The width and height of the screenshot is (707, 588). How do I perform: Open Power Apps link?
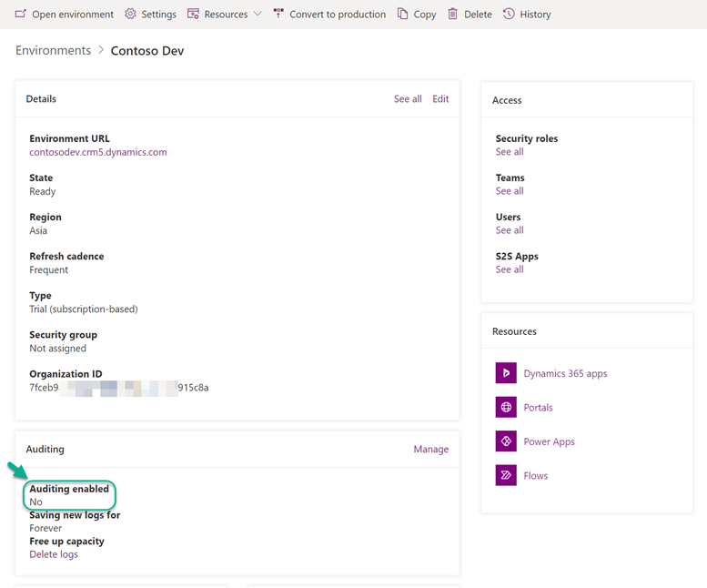550,441
